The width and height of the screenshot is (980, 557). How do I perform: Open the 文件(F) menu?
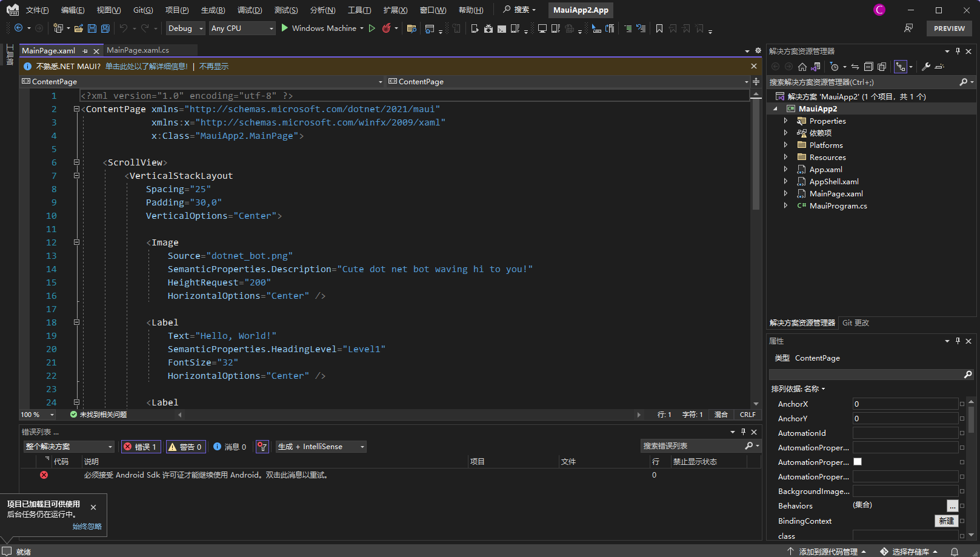pyautogui.click(x=38, y=10)
